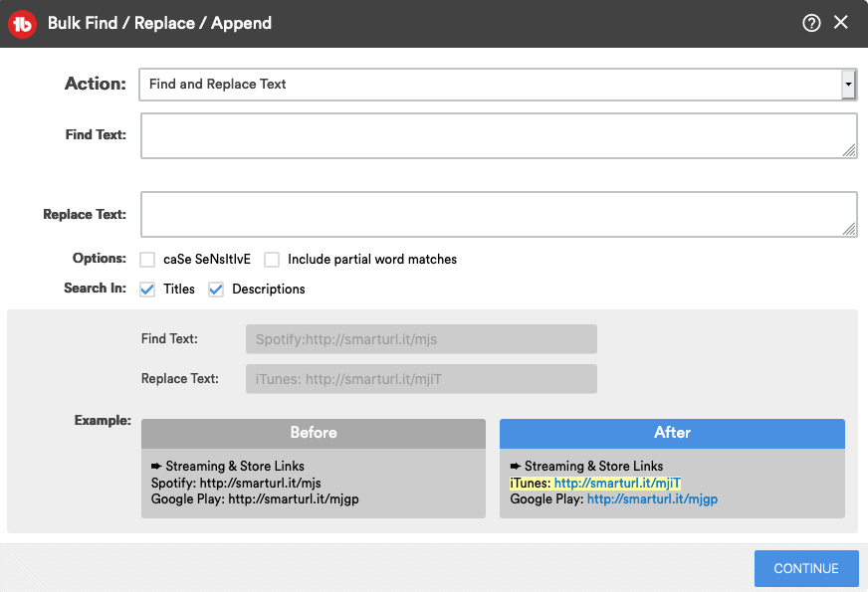Select the Find and Replace Text combo box
Screen dimensions: 868x592
(x=498, y=85)
